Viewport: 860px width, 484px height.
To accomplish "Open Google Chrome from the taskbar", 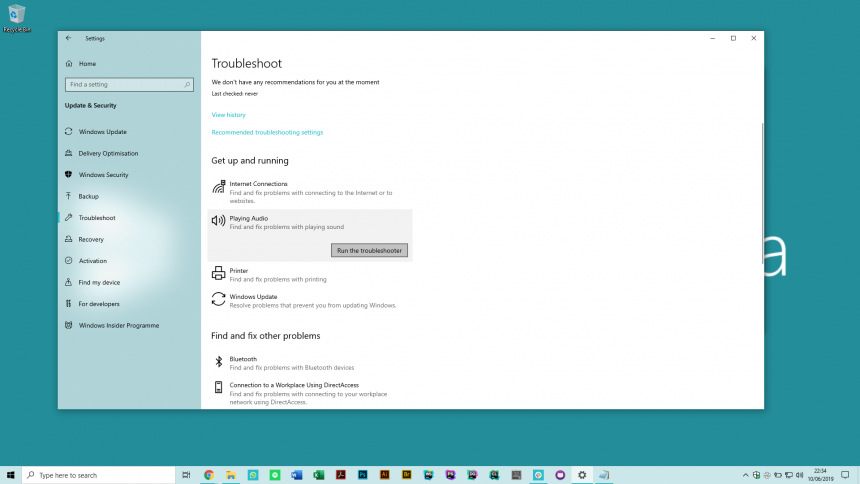I will 208,475.
